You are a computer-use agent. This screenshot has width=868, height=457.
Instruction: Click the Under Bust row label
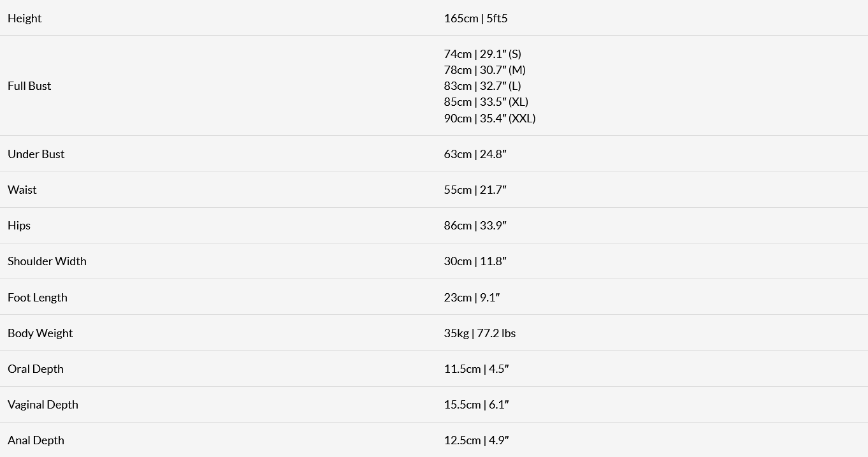tap(36, 154)
